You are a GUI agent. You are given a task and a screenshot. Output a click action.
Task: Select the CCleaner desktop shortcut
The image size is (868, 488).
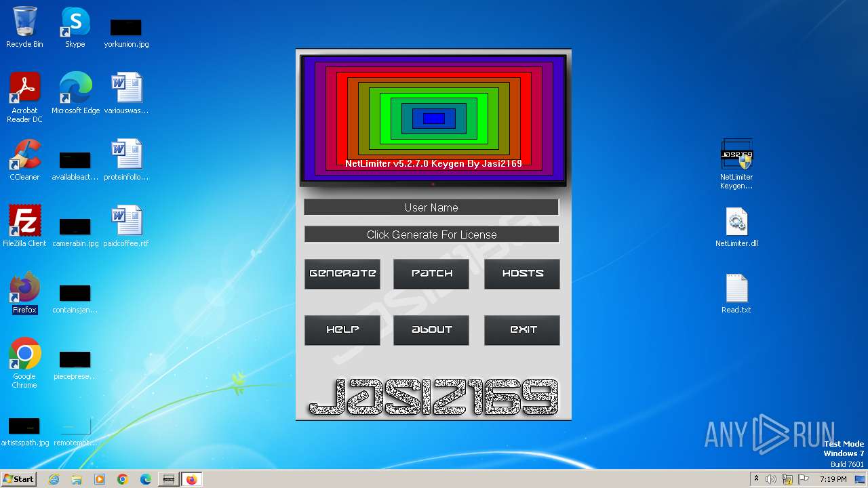(24, 159)
